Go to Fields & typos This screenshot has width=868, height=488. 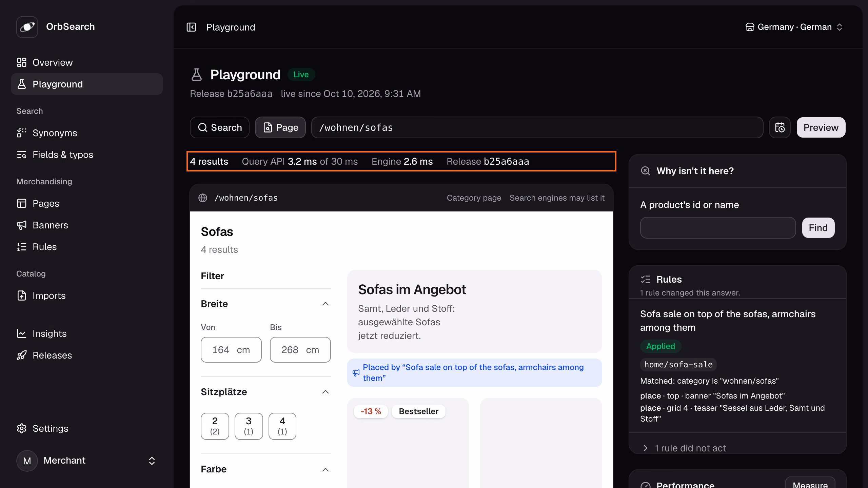[87, 155]
